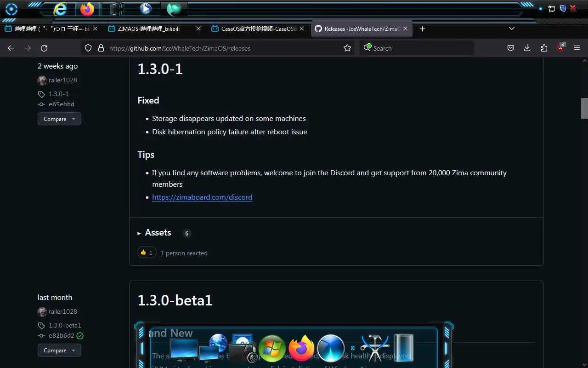Screen dimensions: 588x368
Task: Click the page vertical scrollbar thumb
Action: (584, 108)
